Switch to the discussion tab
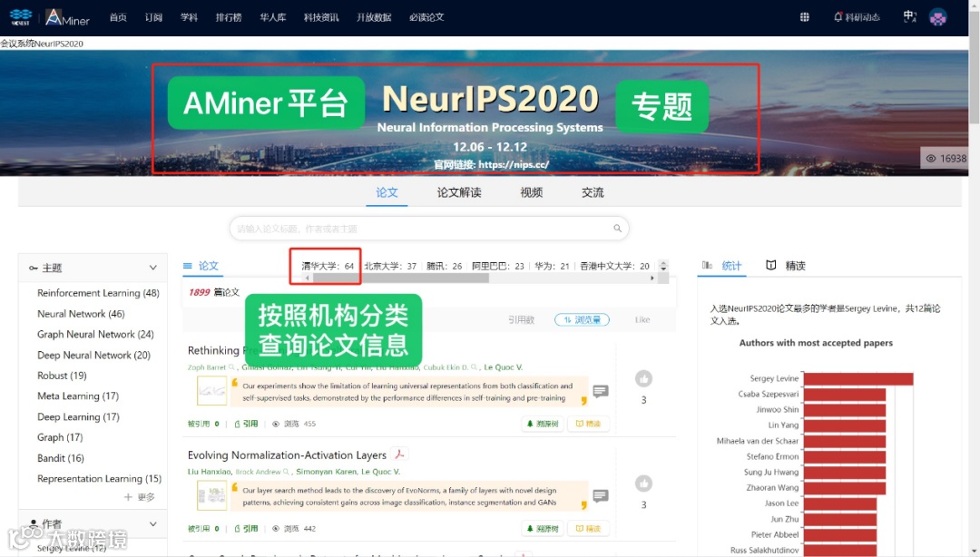The image size is (980, 557). tap(593, 192)
